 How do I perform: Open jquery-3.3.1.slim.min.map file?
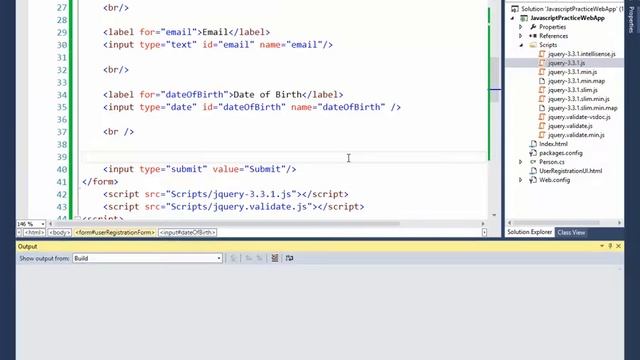tap(582, 108)
